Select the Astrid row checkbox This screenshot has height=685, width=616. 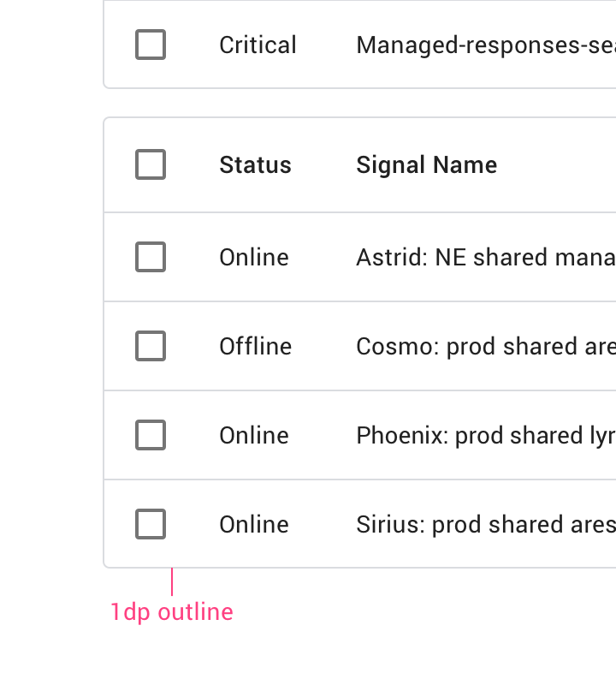(151, 257)
